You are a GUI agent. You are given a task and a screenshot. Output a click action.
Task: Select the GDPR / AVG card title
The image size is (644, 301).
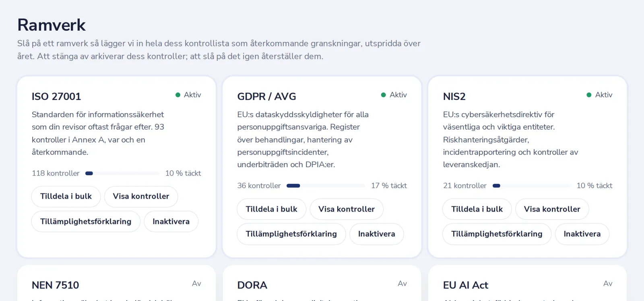tap(266, 97)
